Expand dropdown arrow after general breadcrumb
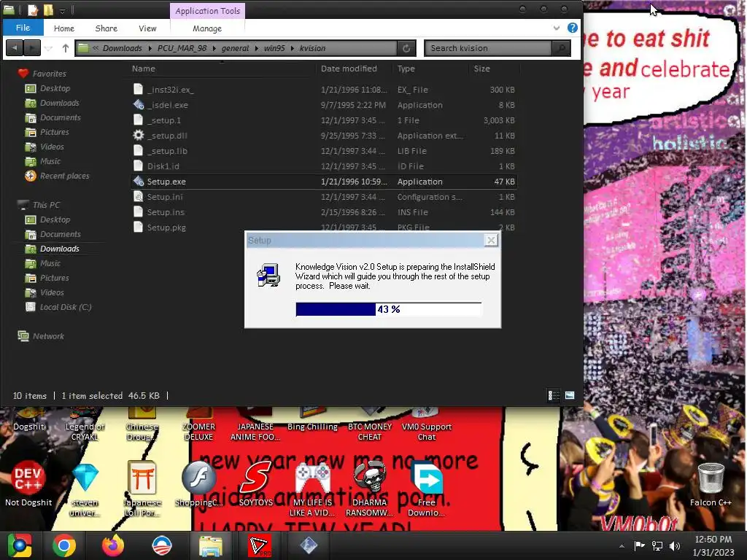This screenshot has width=747, height=560. (x=256, y=48)
